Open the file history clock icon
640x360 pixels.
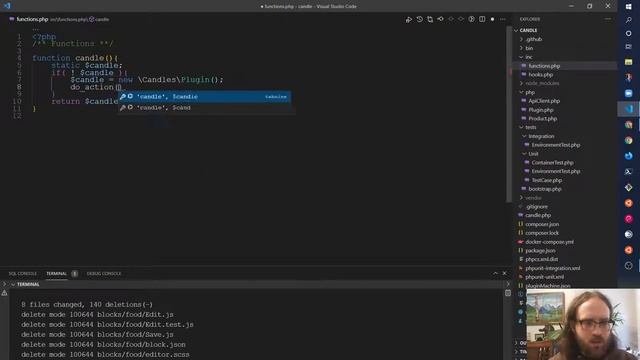[420, 19]
